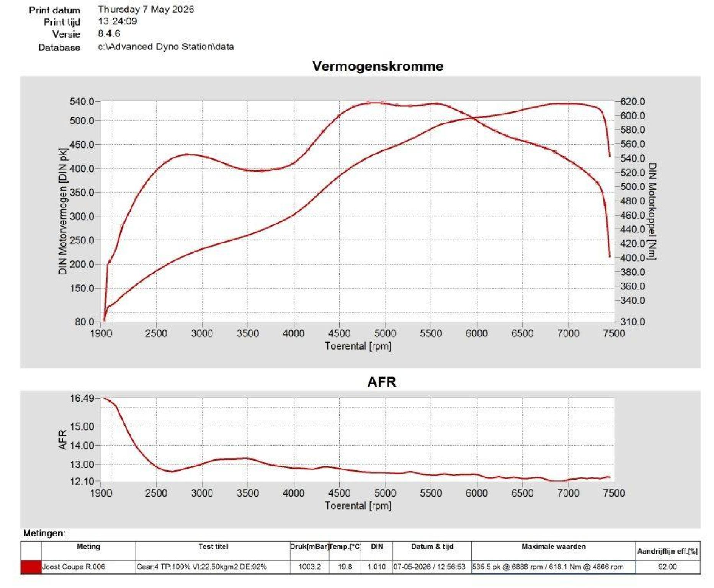Click the 1003.2 pressure value cell
Image resolution: width=714 pixels, height=588 pixels.
point(310,567)
